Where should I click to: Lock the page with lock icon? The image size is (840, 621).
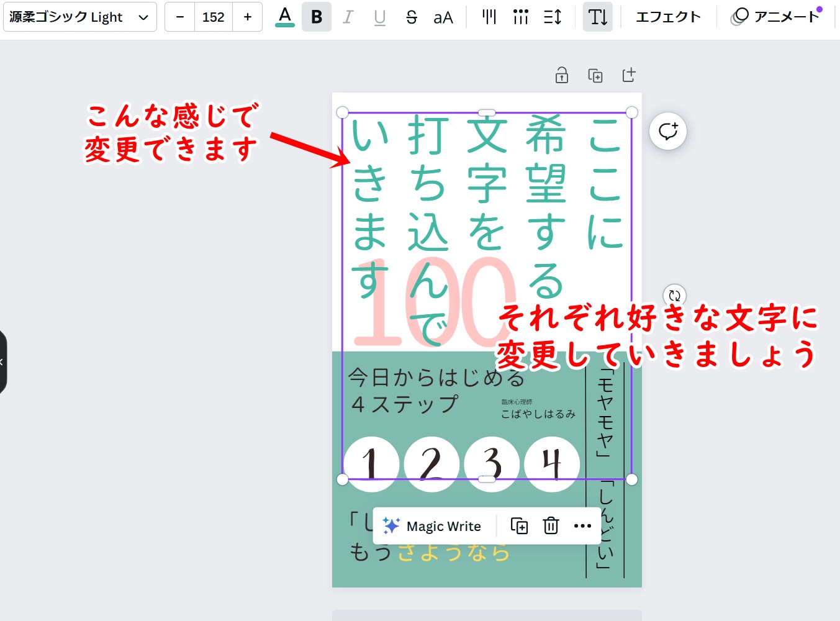(562, 75)
